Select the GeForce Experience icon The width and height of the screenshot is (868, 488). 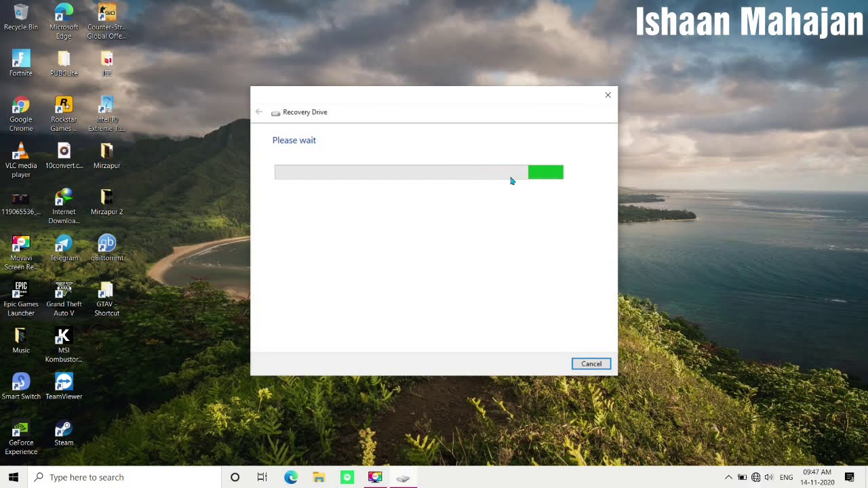click(x=21, y=437)
